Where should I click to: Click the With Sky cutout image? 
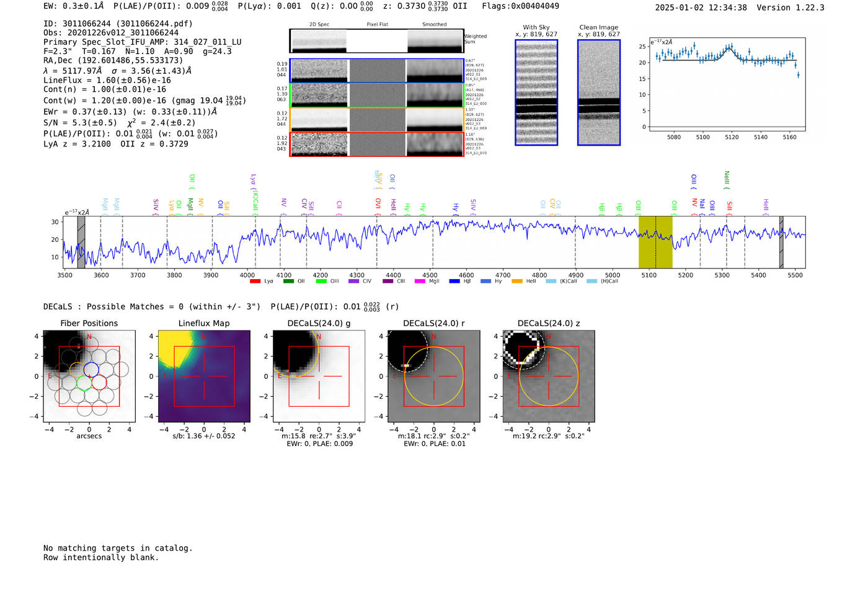(536, 92)
